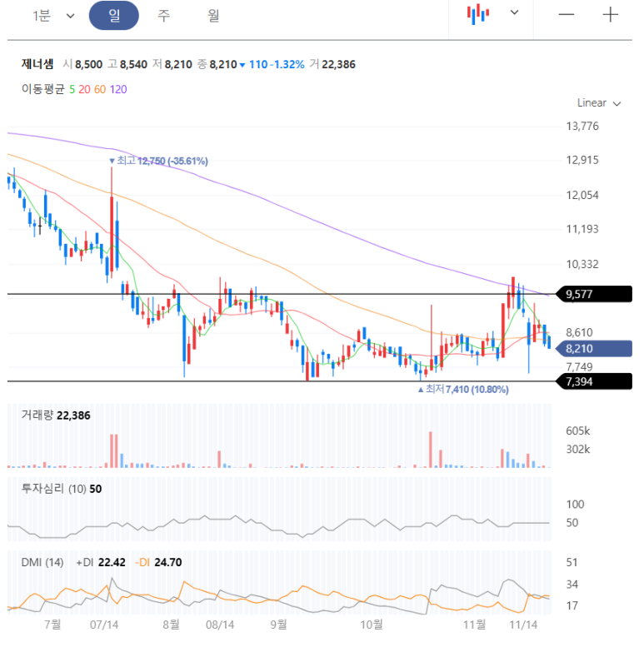Switch to the 월 monthly chart tab
The width and height of the screenshot is (644, 647).
213,16
